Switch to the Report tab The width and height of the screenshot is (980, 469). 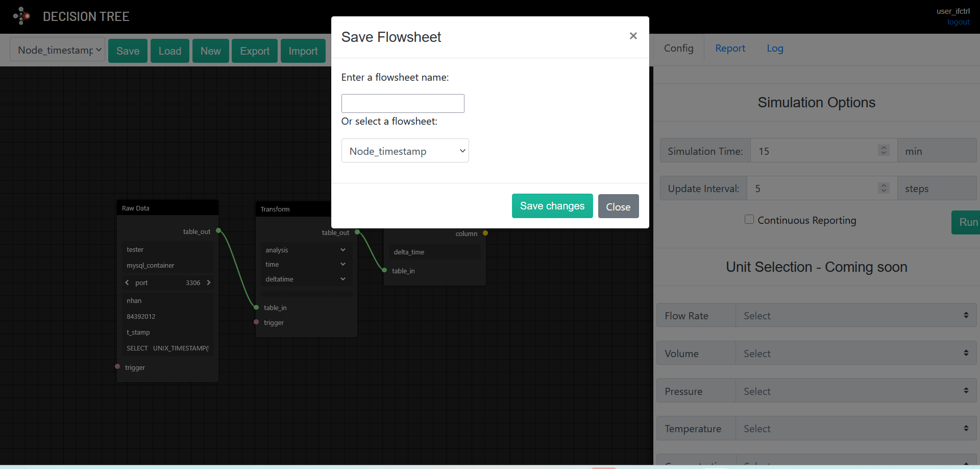730,48
